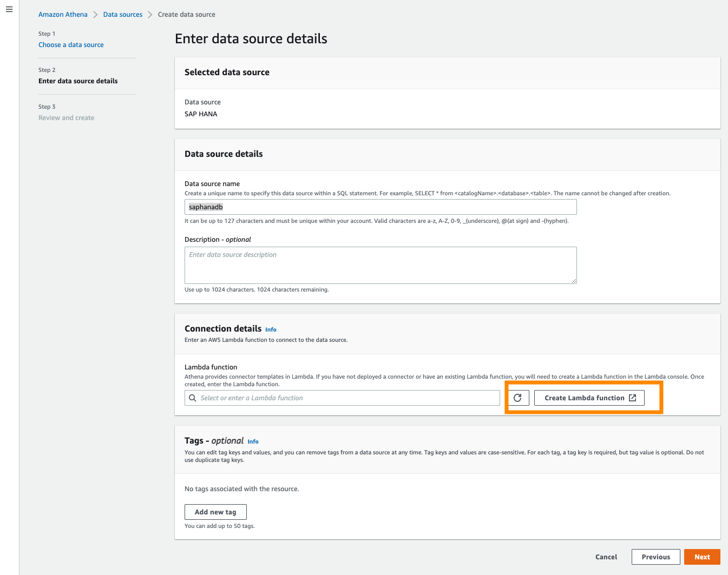
Task: Open the hamburger navigation menu
Action: click(9, 9)
